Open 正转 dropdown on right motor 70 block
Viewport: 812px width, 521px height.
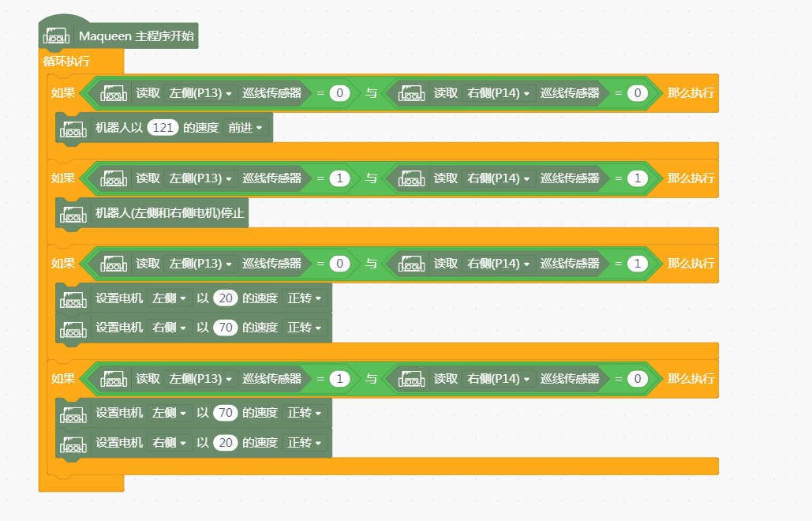tap(305, 328)
